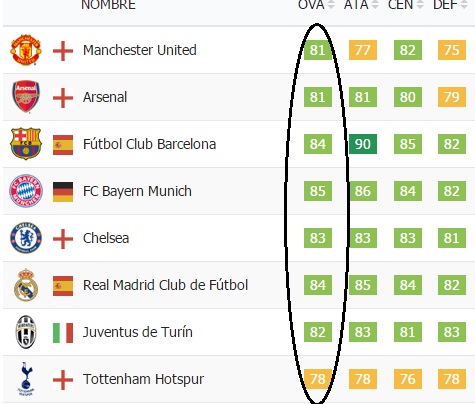475x404 pixels.
Task: Click the Juventus club crest
Action: click(x=26, y=332)
